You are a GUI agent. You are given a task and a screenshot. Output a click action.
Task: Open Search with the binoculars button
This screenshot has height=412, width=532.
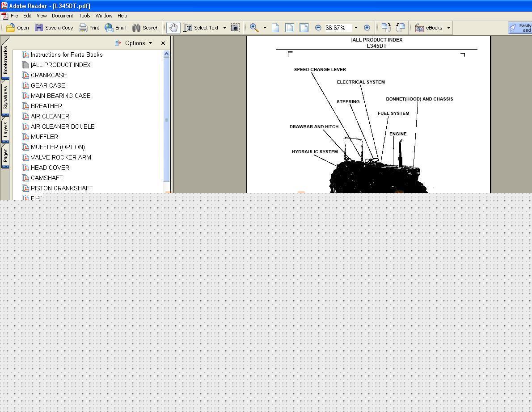tap(146, 28)
